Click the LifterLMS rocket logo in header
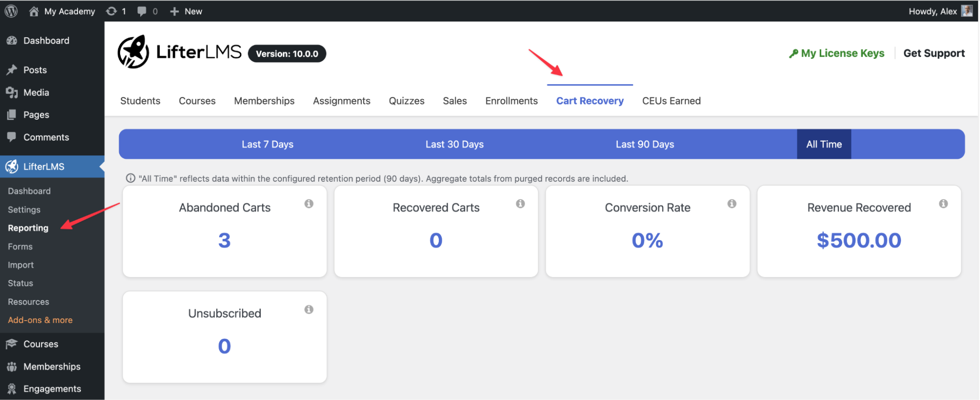980x400 pixels. click(133, 51)
